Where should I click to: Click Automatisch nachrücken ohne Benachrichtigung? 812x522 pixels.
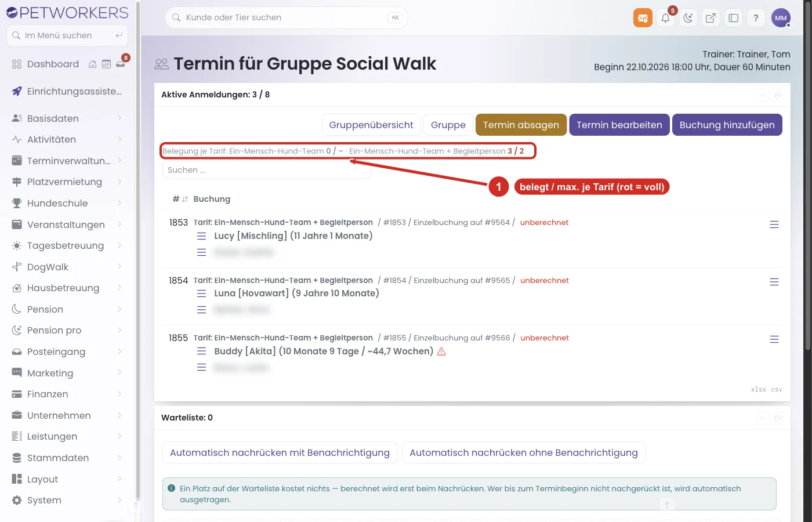pyautogui.click(x=524, y=452)
